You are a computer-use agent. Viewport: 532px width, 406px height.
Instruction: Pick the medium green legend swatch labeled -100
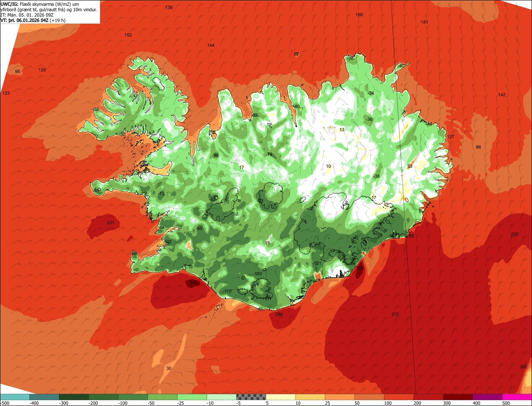133,397
